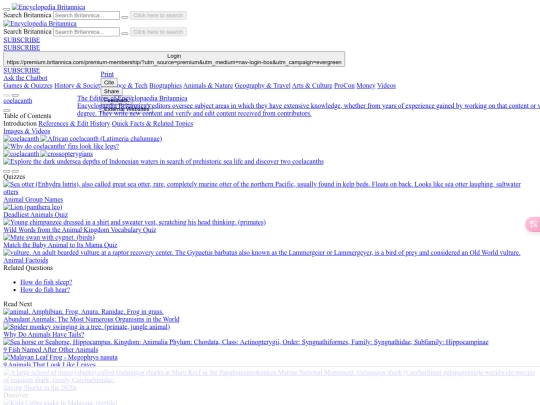Open Images & Videos link

[27, 131]
